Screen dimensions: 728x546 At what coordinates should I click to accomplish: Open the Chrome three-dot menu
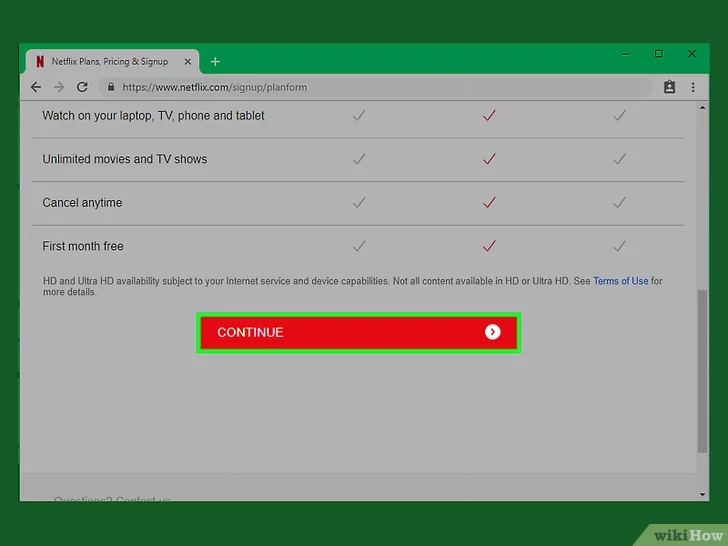tap(693, 87)
